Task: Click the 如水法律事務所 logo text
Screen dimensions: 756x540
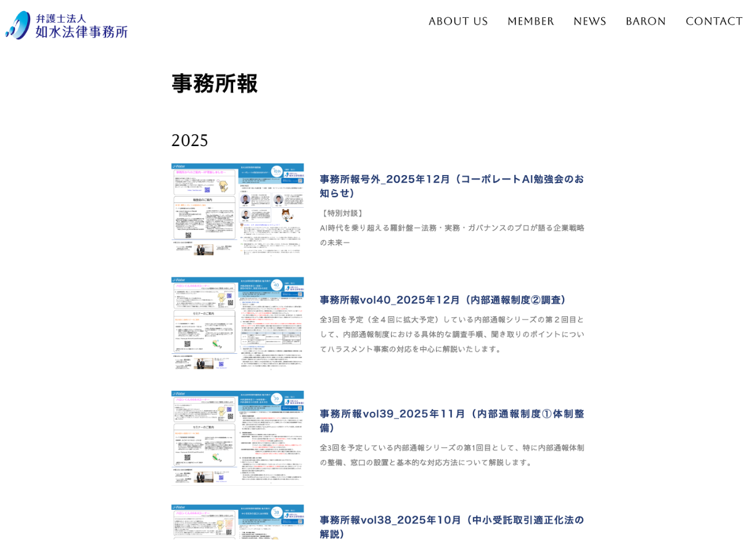Action: (81, 31)
